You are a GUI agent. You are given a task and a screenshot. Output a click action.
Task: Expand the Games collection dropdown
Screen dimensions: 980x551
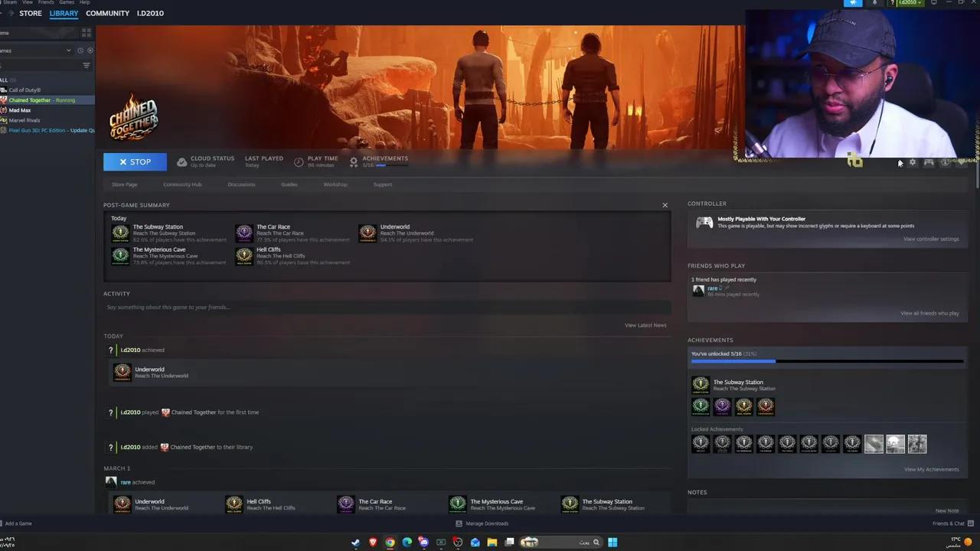[69, 51]
